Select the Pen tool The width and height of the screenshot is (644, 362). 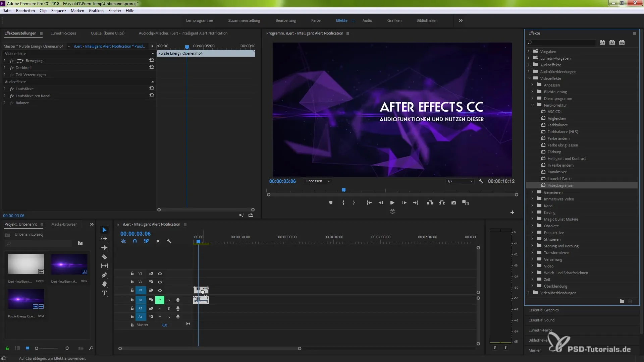click(x=104, y=275)
